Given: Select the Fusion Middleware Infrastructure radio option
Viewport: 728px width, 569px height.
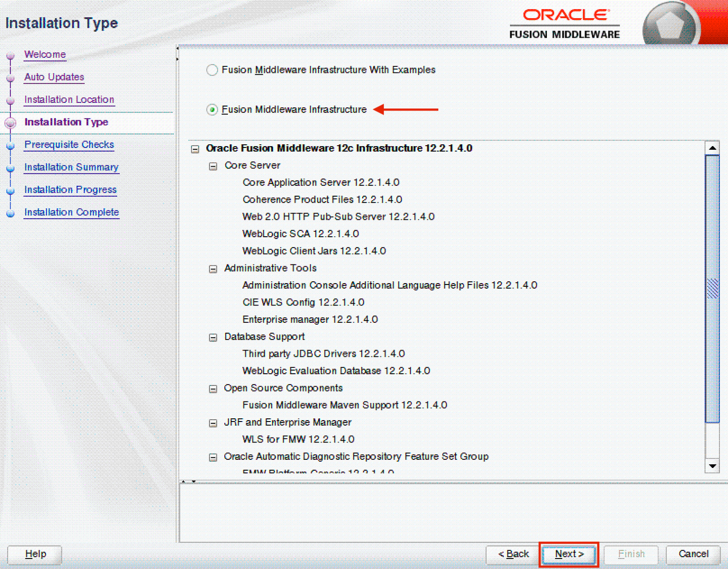Looking at the screenshot, I should click(x=212, y=110).
